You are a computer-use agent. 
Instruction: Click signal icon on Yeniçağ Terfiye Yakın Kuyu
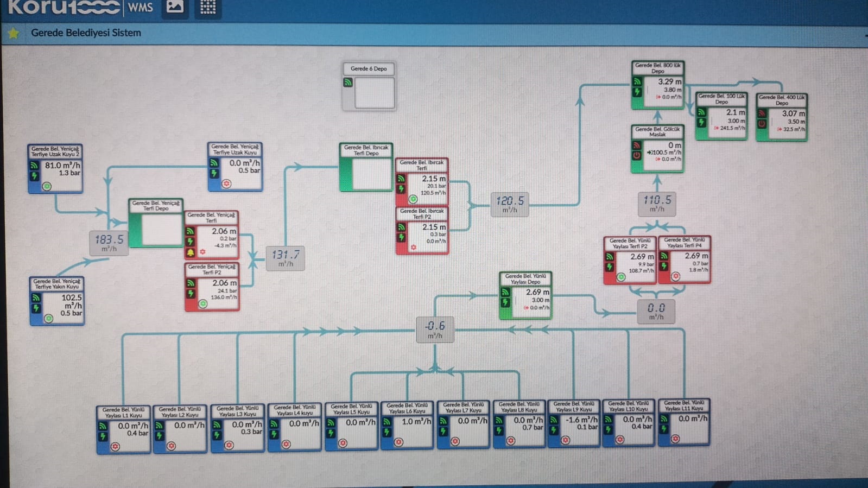(36, 297)
